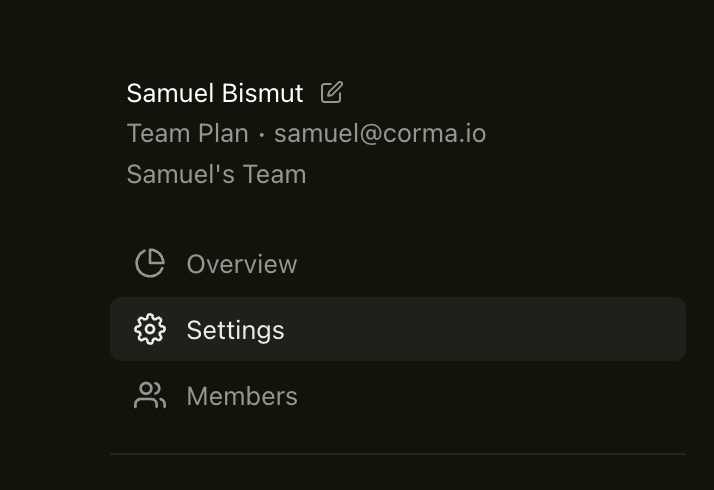Go to Members using its text label
Screen dimensions: 714x490
(242, 396)
